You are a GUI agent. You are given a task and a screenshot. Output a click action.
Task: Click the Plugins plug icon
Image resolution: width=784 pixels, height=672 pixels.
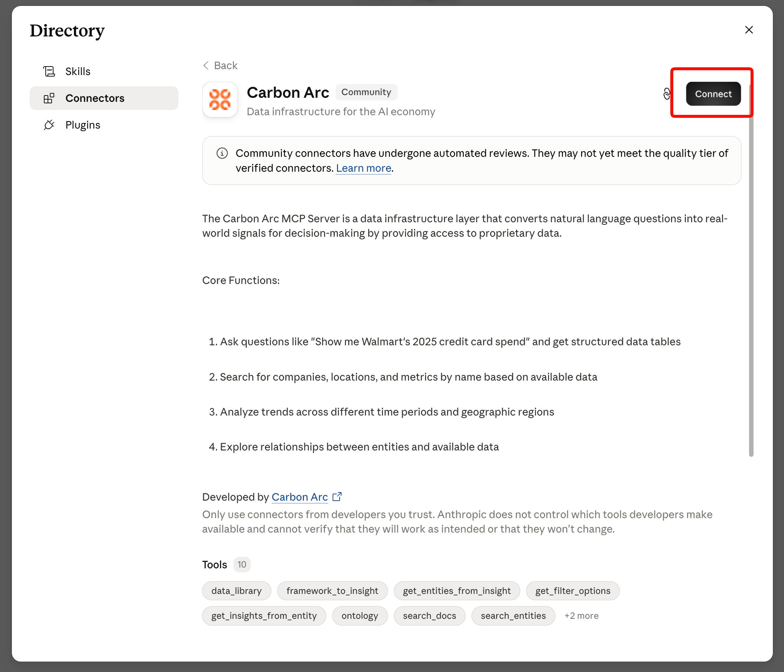[x=49, y=125]
